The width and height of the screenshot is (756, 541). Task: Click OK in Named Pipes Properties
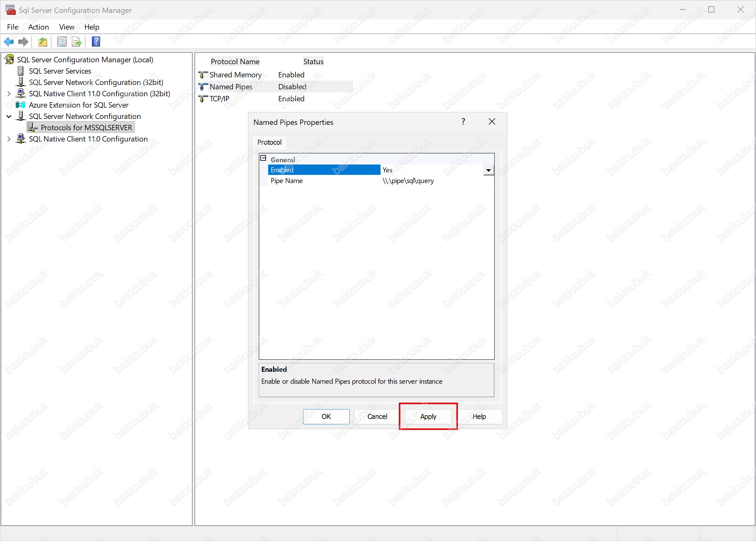click(x=326, y=416)
